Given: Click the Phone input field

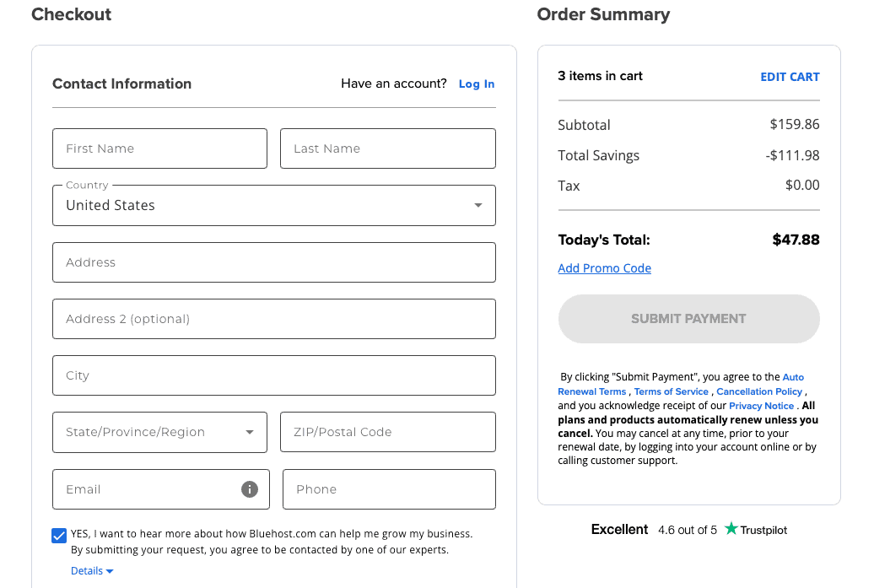Looking at the screenshot, I should (389, 489).
